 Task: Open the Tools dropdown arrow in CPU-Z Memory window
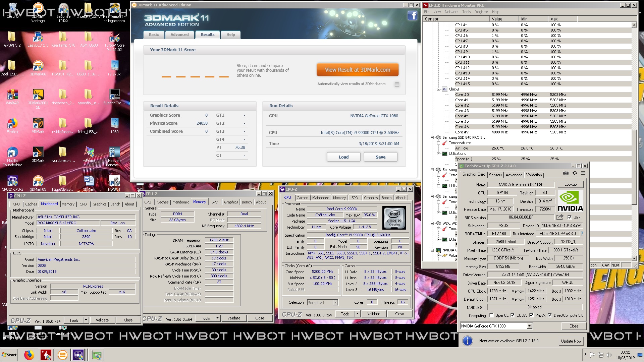(x=217, y=318)
